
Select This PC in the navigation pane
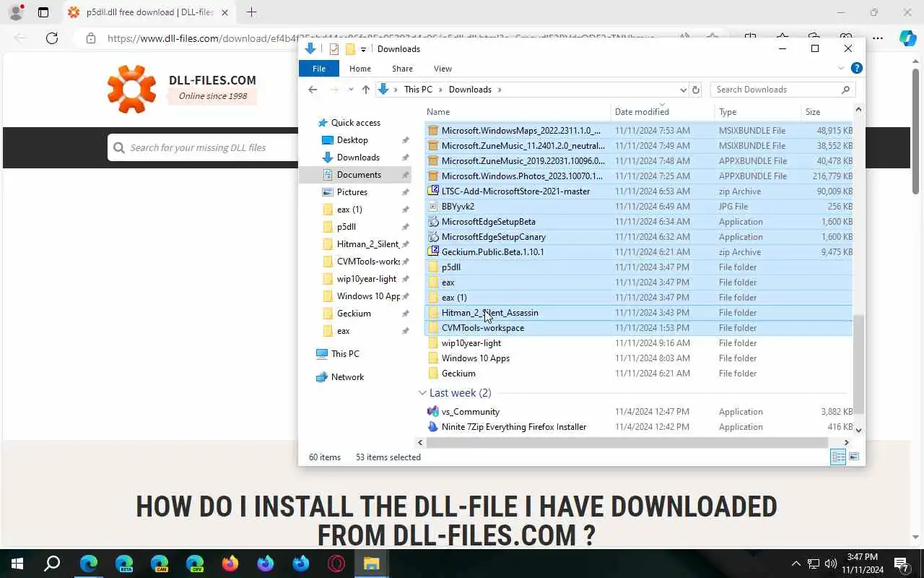(x=345, y=354)
